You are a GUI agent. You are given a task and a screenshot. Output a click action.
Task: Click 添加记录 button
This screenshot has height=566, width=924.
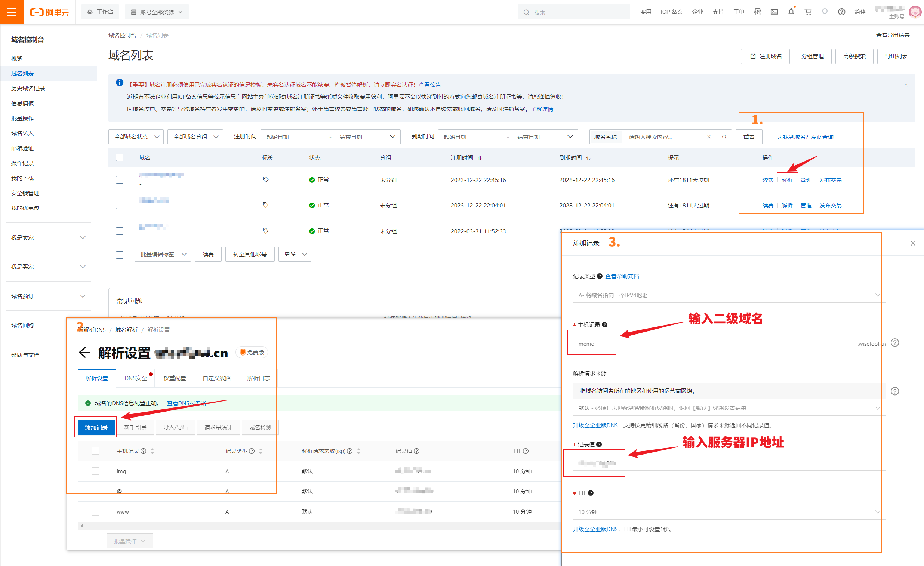96,428
